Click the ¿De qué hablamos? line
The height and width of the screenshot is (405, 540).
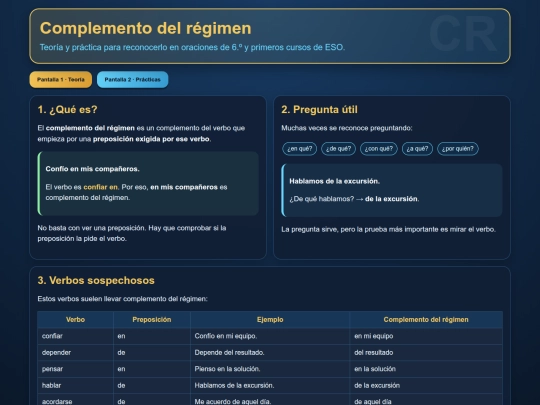(354, 199)
